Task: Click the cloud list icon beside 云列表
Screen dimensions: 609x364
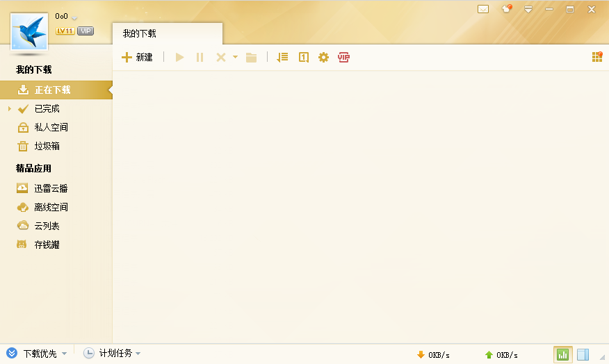Action: [x=22, y=226]
